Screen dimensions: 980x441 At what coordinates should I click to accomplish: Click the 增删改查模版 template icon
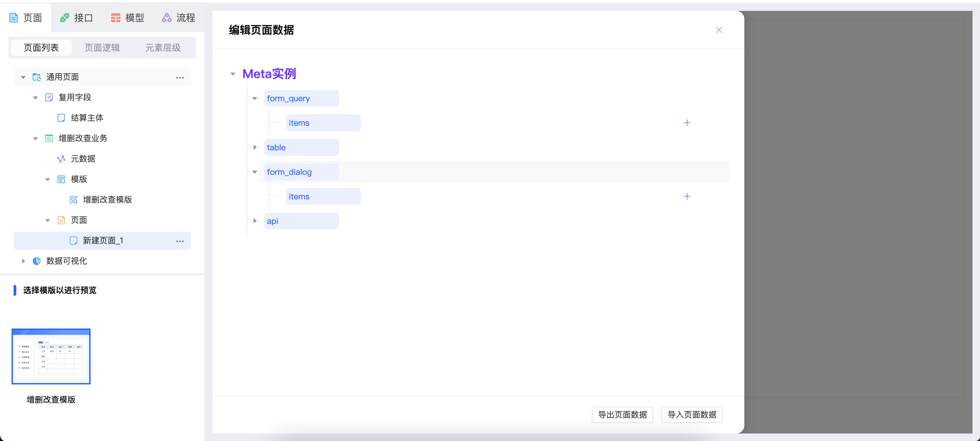point(74,200)
